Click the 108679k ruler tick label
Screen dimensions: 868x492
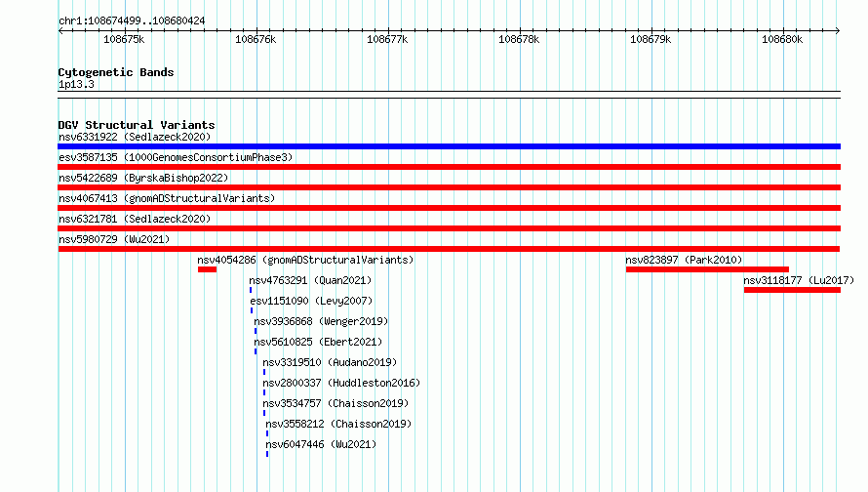click(x=651, y=40)
